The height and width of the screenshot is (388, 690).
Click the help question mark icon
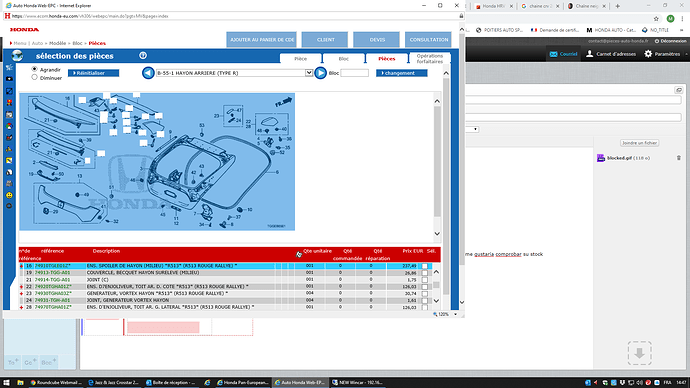coord(143,55)
